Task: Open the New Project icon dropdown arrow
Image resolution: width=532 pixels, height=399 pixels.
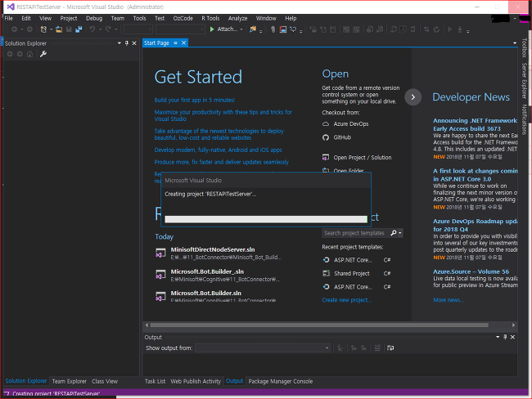Action: pyautogui.click(x=52, y=29)
